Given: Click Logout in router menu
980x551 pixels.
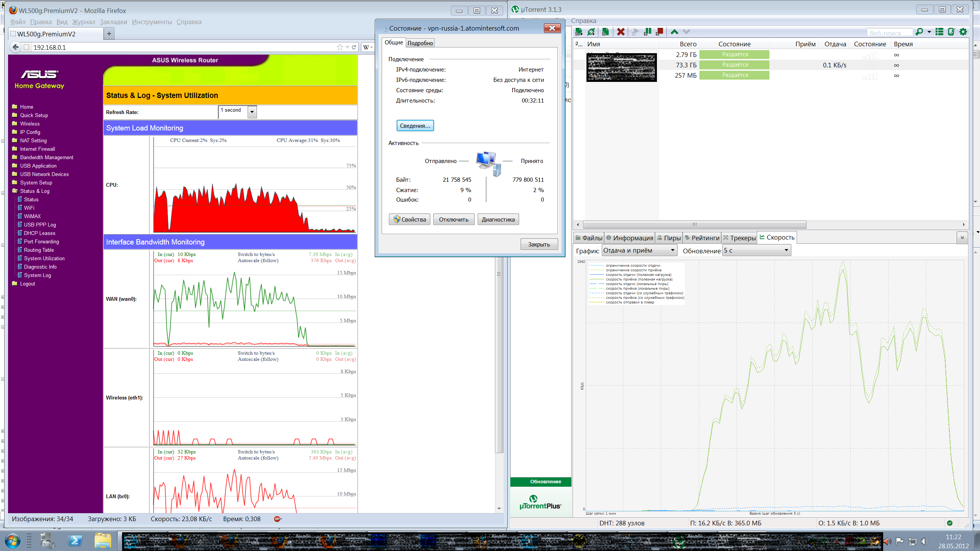Looking at the screenshot, I should 28,284.
